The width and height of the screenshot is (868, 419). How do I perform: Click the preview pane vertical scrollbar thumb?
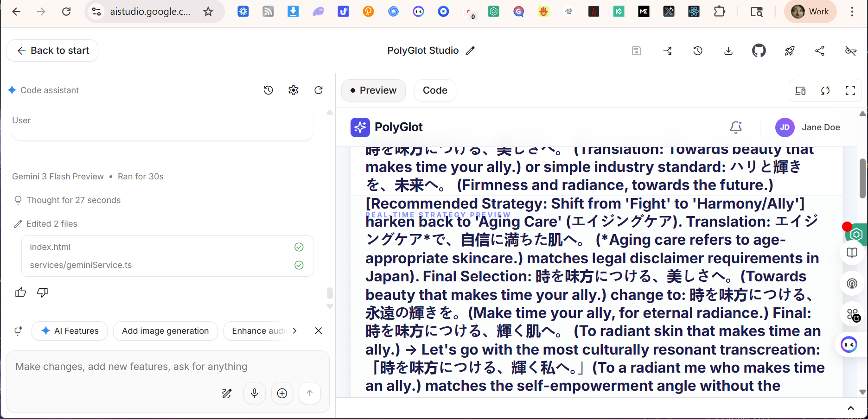click(x=862, y=178)
